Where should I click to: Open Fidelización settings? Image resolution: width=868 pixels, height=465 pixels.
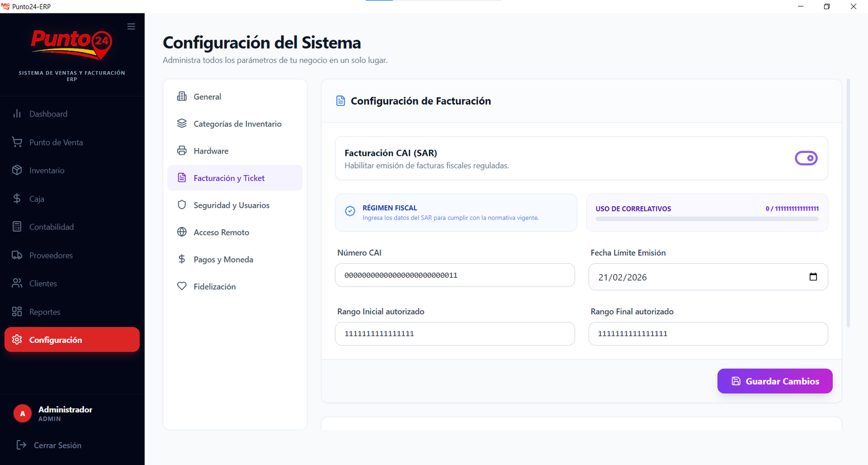pos(235,286)
